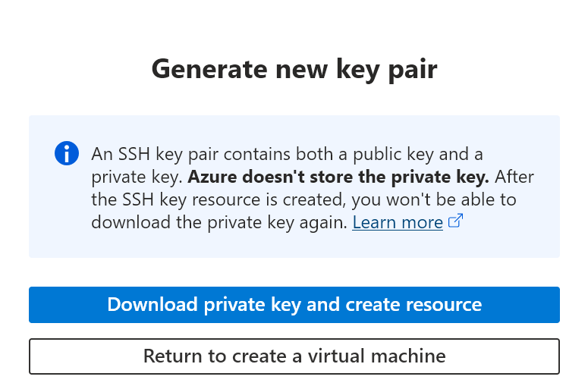Click the word Generate in the title
588x386 pixels.
(200, 69)
